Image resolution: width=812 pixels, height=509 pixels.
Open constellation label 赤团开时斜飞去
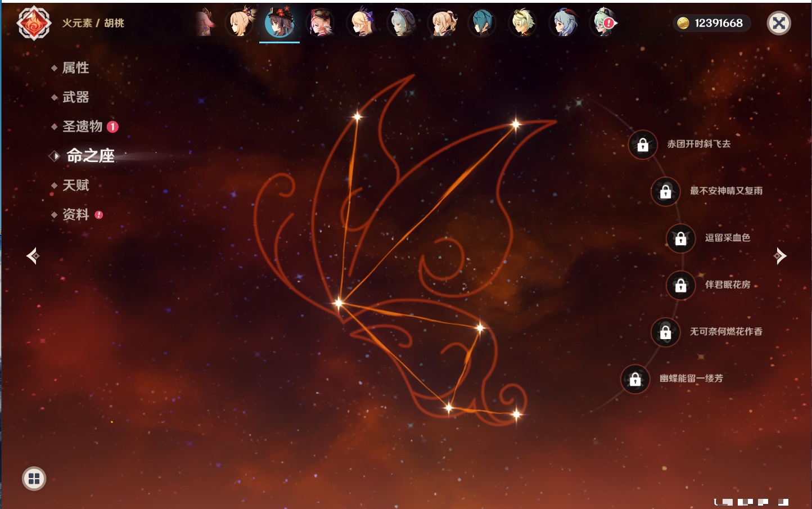(699, 144)
